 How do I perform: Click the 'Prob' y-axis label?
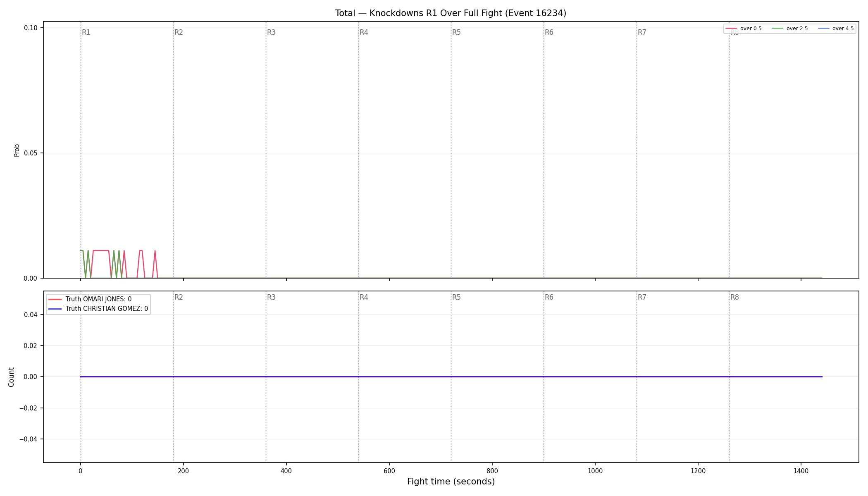[x=17, y=150]
